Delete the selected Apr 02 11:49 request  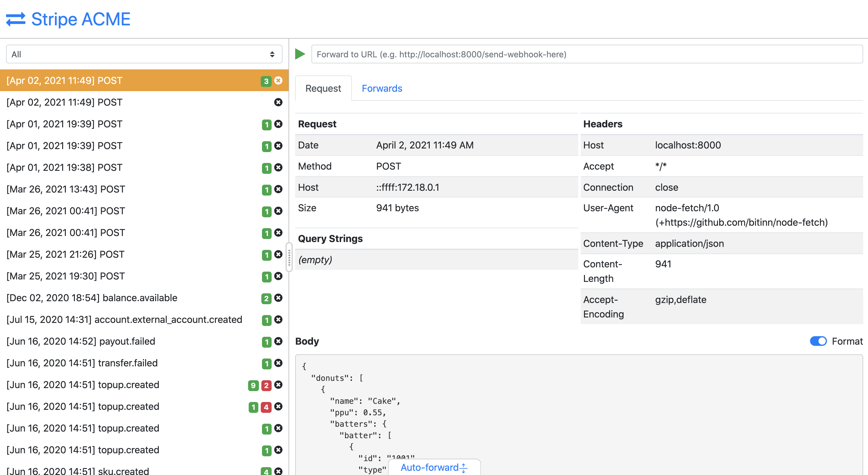pos(278,81)
